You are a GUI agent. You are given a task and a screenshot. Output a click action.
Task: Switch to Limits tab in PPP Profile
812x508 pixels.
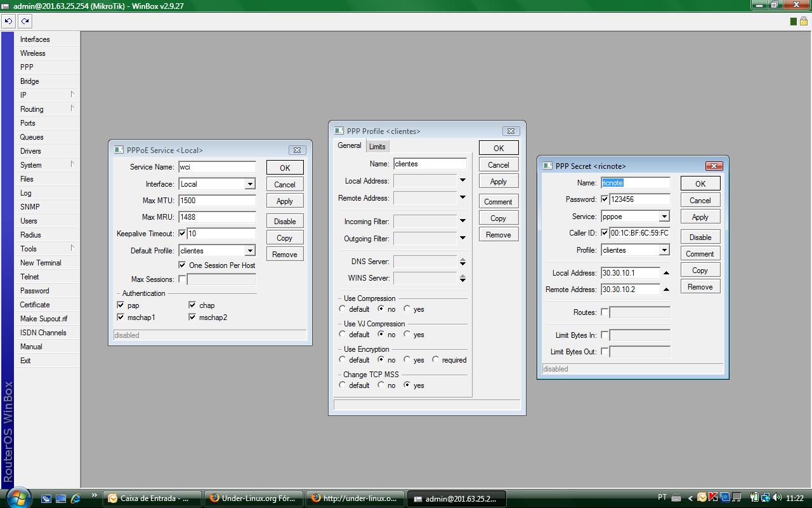pos(377,147)
